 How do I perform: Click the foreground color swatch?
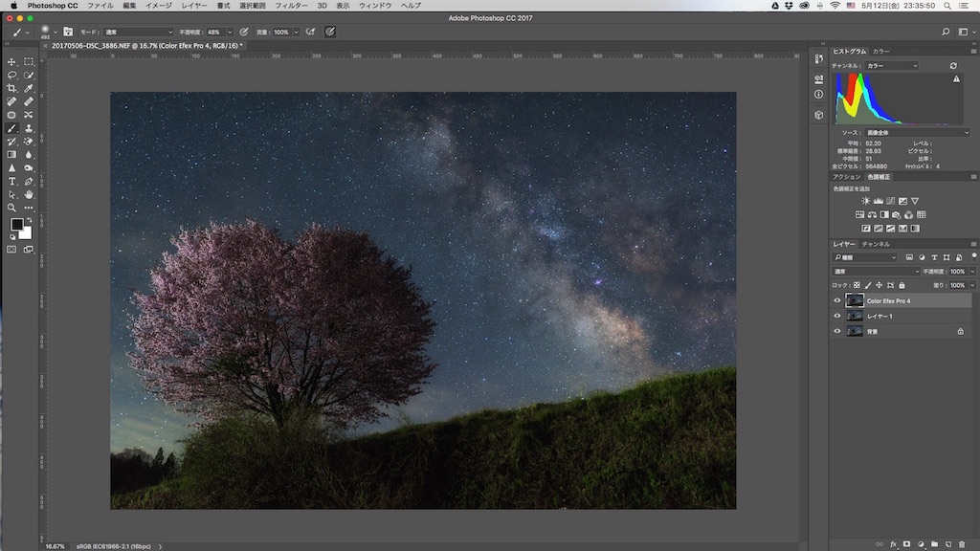tap(17, 224)
